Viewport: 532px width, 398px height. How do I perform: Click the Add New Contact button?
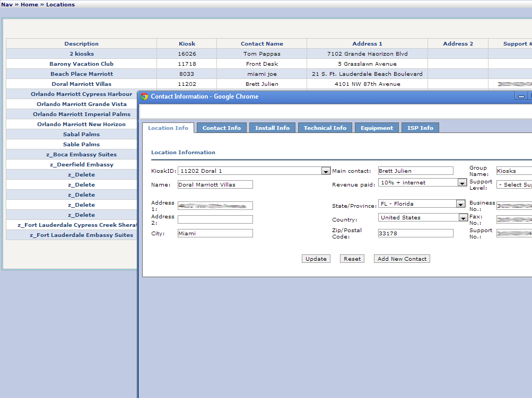coord(402,259)
